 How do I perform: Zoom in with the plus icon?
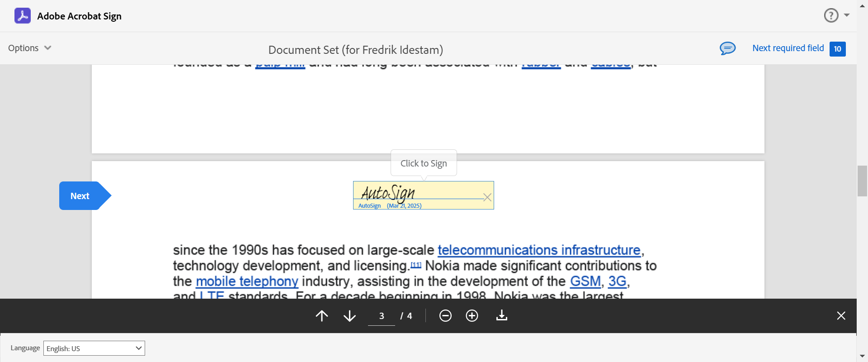click(x=472, y=315)
